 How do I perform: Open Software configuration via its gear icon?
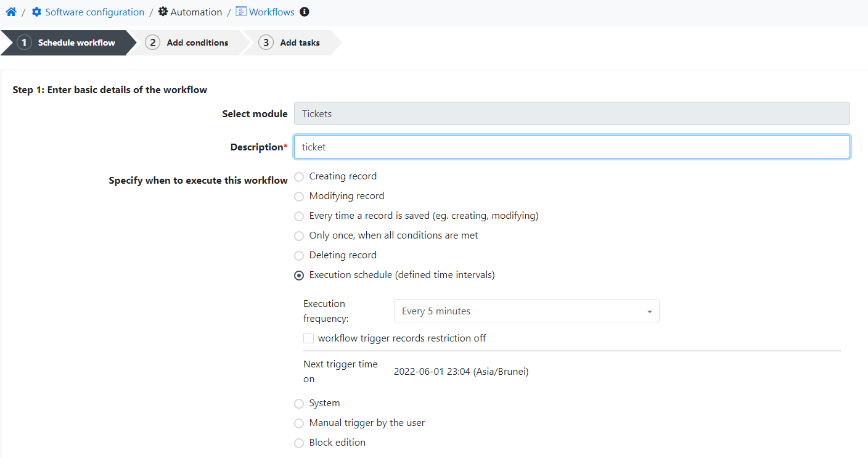[36, 11]
